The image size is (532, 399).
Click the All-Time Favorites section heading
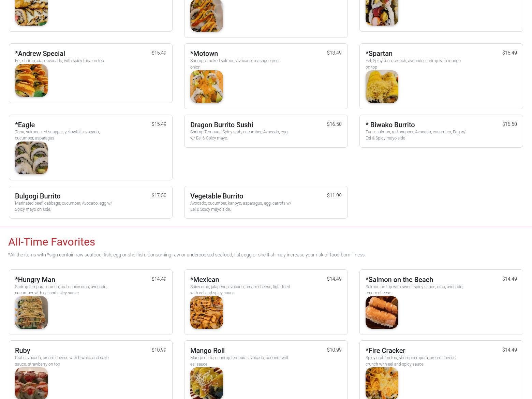[51, 242]
